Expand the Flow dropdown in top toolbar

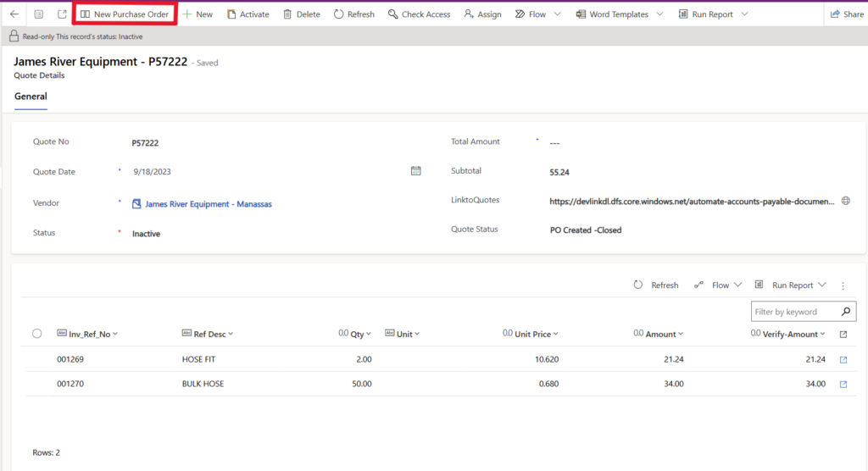coord(556,14)
